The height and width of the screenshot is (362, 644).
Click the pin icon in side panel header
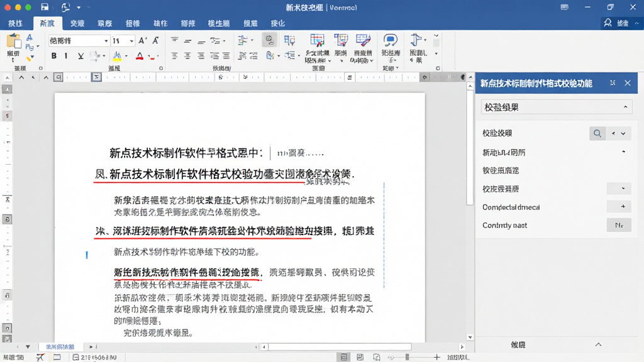tap(613, 83)
